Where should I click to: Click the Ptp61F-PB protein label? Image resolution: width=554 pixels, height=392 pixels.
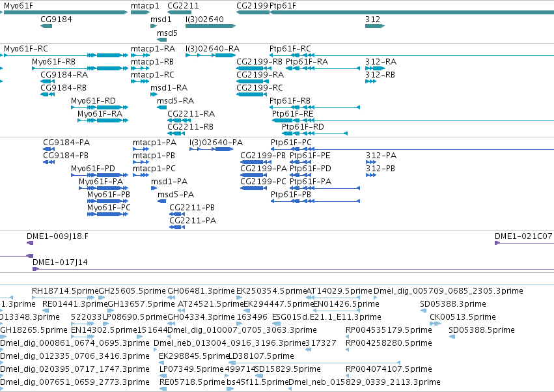291,195
